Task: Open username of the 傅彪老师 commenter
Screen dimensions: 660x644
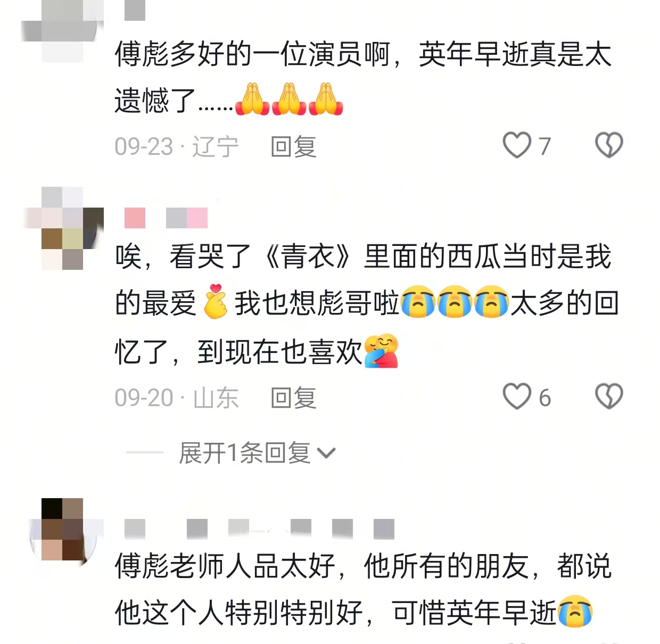Action: 259,529
